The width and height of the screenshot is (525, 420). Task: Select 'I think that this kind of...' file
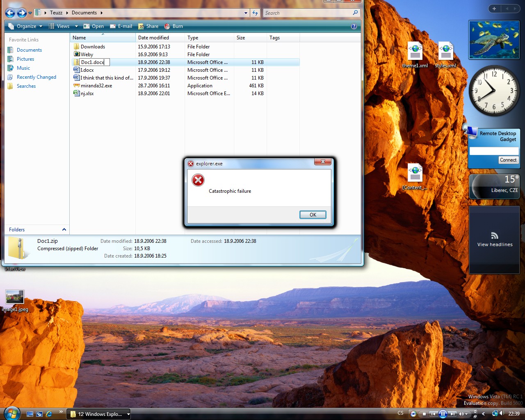[103, 78]
